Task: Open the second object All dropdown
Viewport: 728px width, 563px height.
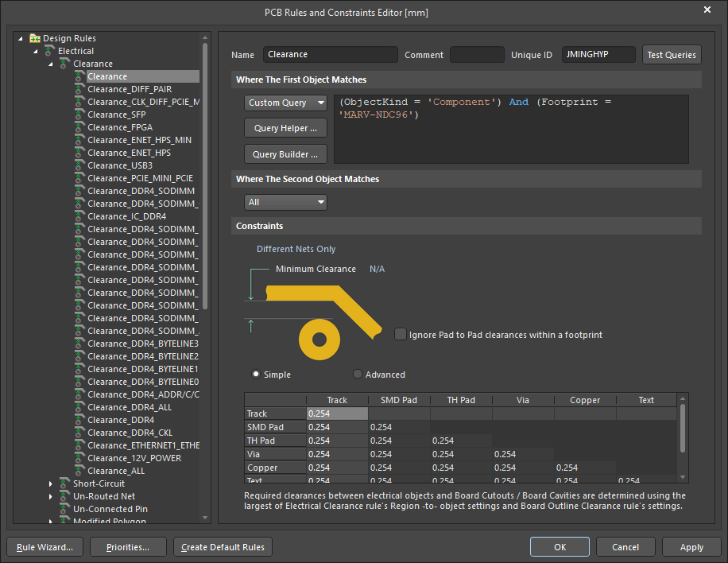Action: [285, 202]
